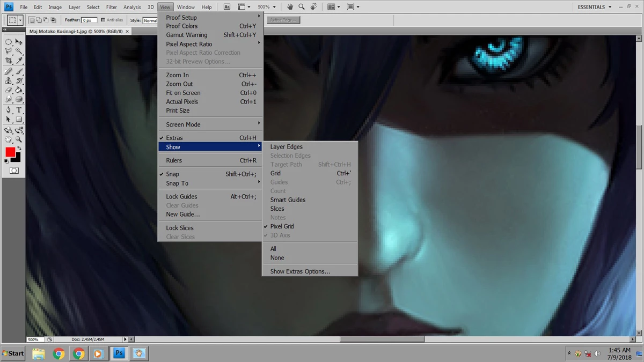Image resolution: width=644 pixels, height=362 pixels.
Task: Open the 500% zoom level dropdown in top bar
Action: 274,7
